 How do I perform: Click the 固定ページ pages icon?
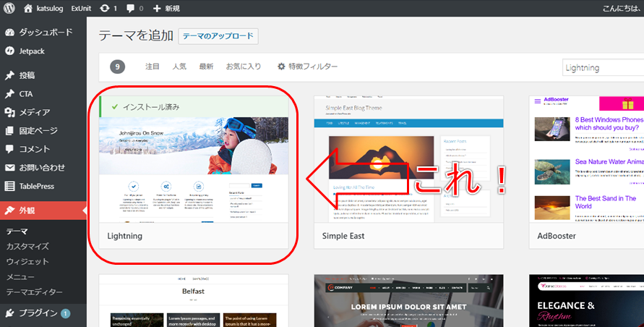point(9,131)
